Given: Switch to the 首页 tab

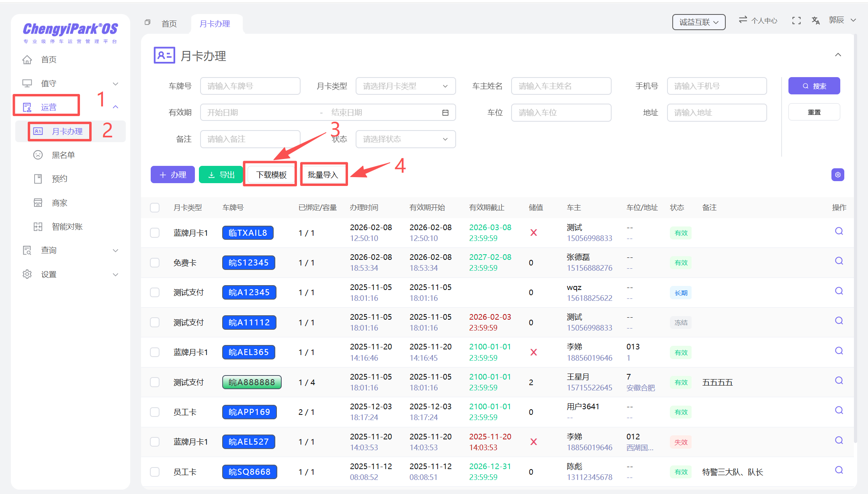Looking at the screenshot, I should (x=169, y=24).
